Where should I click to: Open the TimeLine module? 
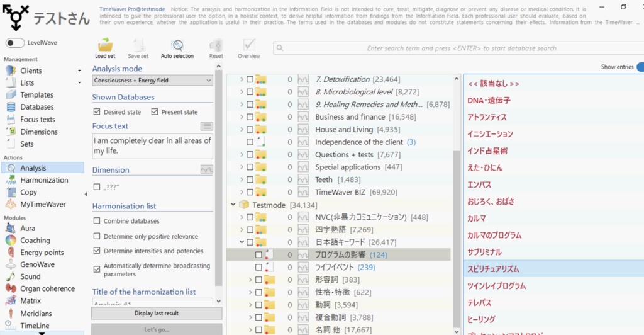pyautogui.click(x=35, y=326)
